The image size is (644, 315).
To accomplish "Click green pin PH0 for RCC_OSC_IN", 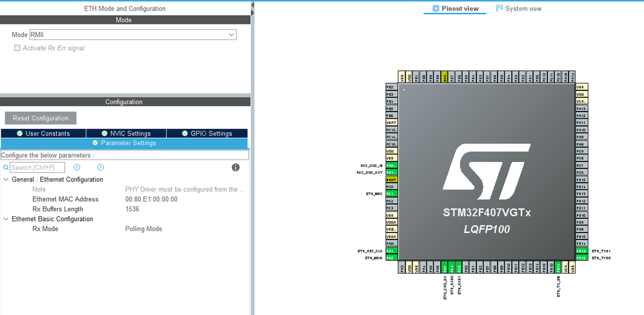I will [x=392, y=165].
